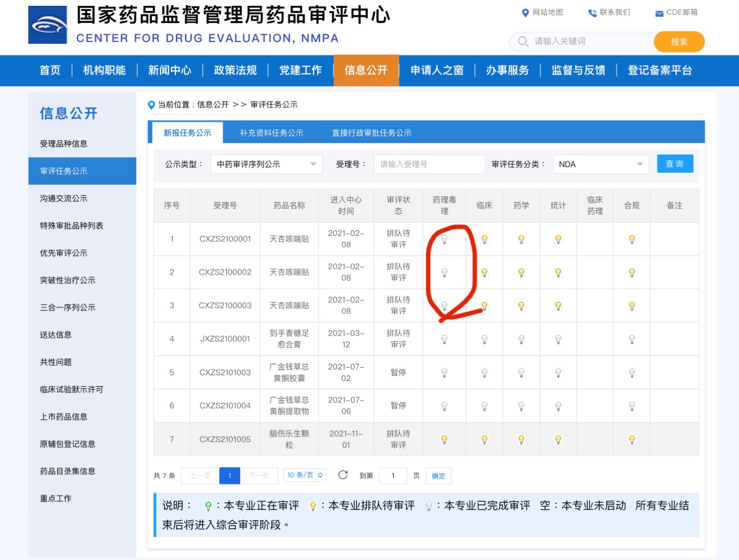Open the 申请人之窗 navigation menu
Screen dimensions: 739x560
click(436, 70)
